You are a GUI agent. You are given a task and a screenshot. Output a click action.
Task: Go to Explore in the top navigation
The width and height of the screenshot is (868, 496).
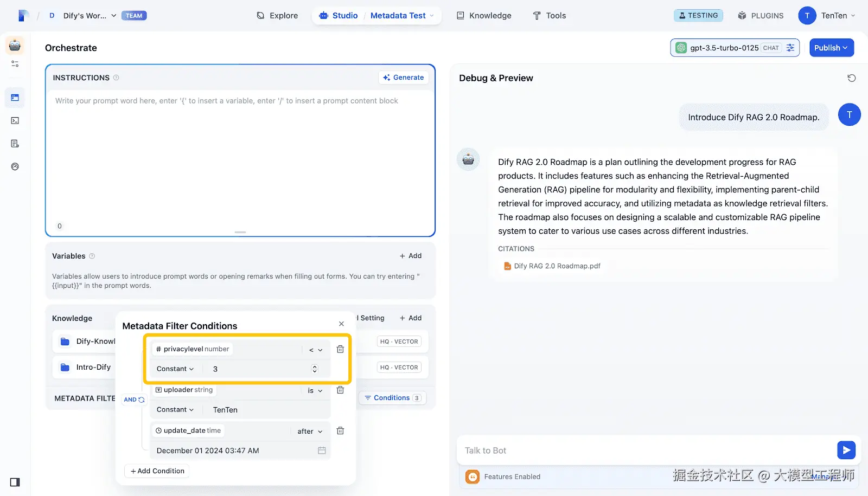277,16
